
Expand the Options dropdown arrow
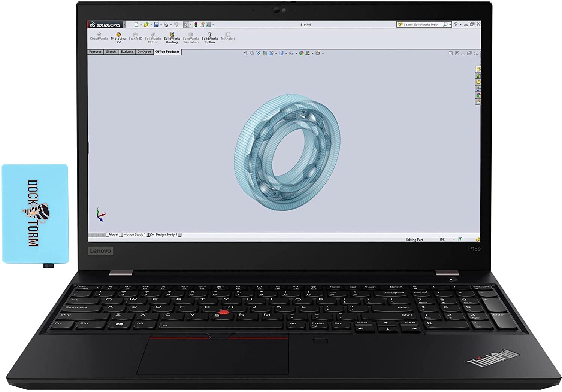(213, 25)
